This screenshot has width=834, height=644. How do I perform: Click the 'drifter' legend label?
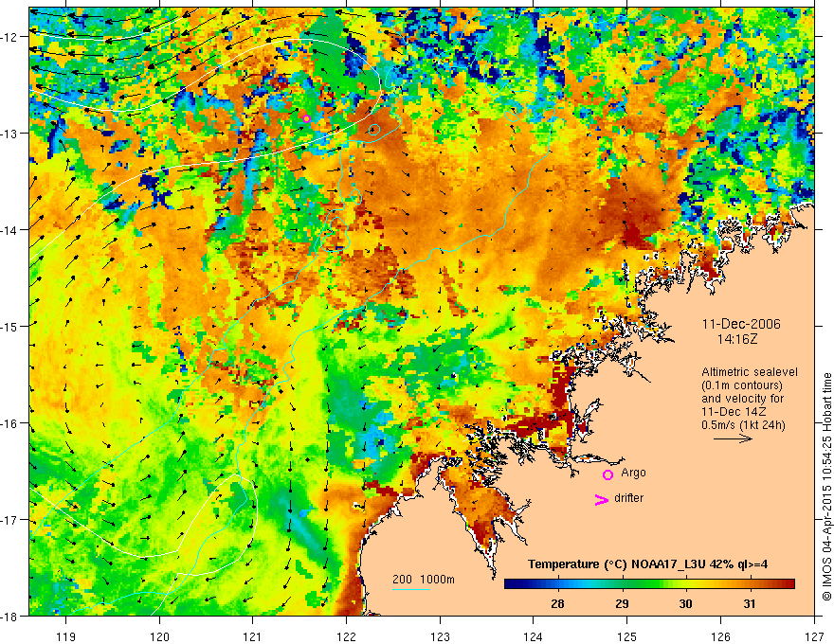(x=628, y=498)
